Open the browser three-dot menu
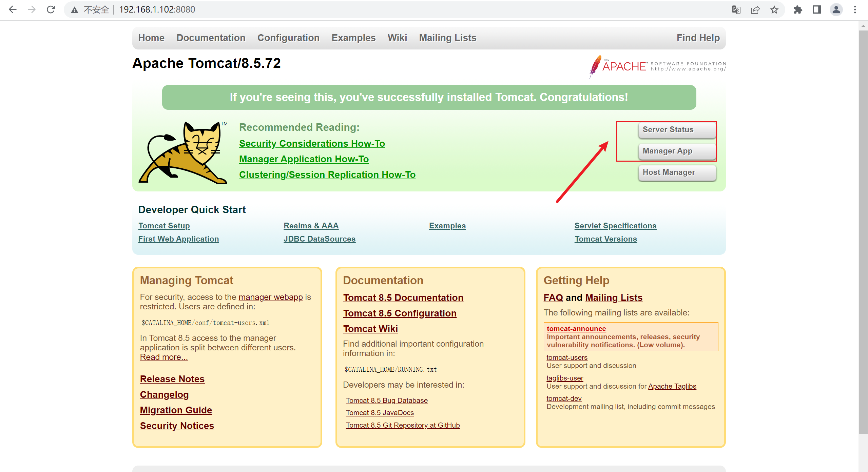 click(x=855, y=9)
